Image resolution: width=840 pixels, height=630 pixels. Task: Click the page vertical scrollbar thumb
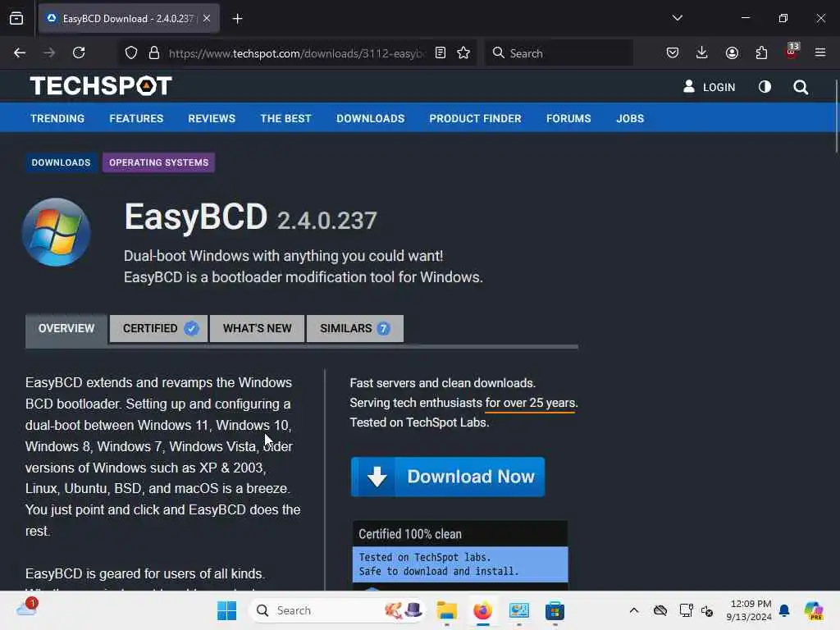coord(836,116)
